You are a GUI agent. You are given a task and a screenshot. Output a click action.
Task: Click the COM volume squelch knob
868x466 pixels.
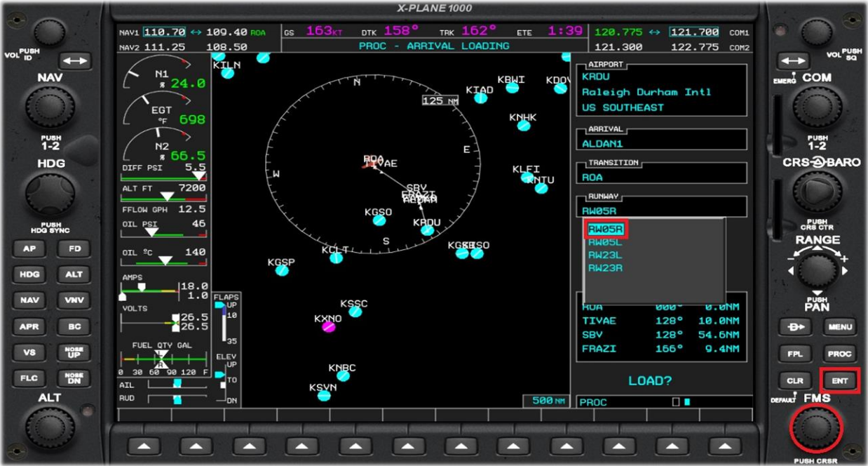(817, 32)
